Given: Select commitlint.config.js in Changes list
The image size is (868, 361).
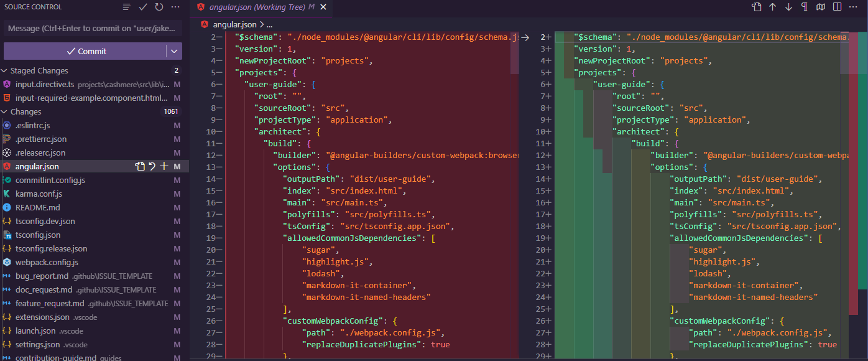Looking at the screenshot, I should [x=95, y=180].
